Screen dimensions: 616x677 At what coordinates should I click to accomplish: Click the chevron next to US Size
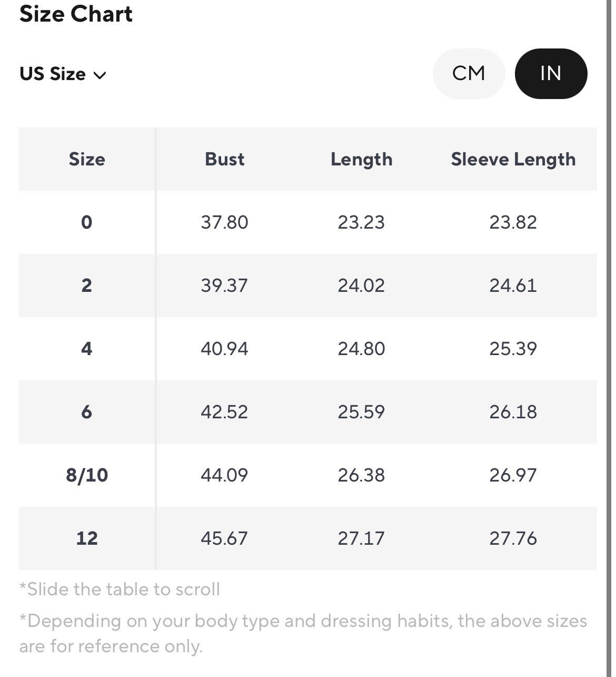100,75
